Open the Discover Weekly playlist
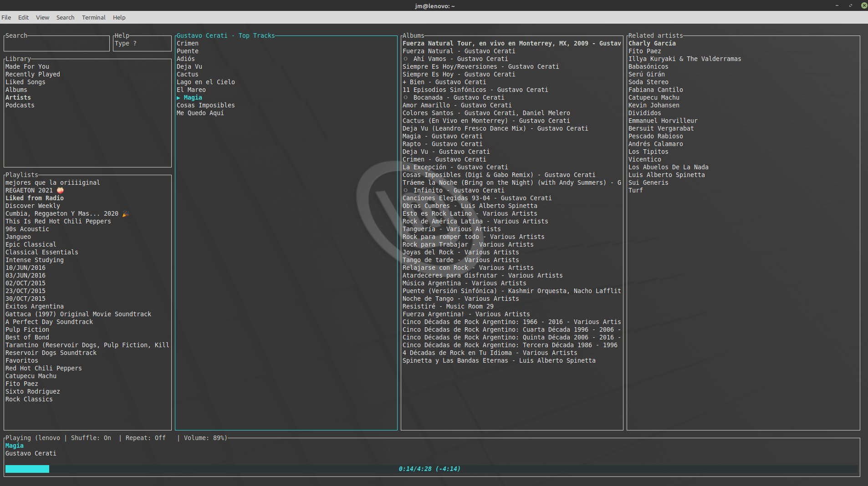The height and width of the screenshot is (486, 868). pyautogui.click(x=33, y=206)
